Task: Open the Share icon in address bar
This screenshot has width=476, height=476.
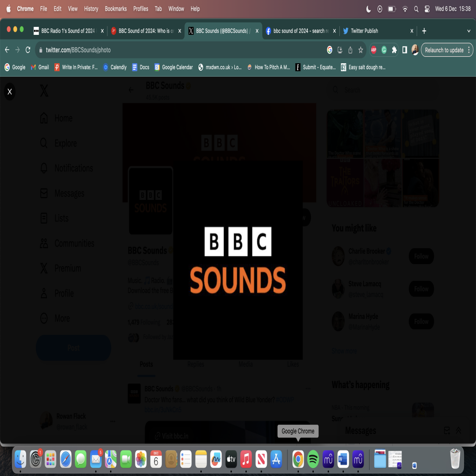Action: 350,50
